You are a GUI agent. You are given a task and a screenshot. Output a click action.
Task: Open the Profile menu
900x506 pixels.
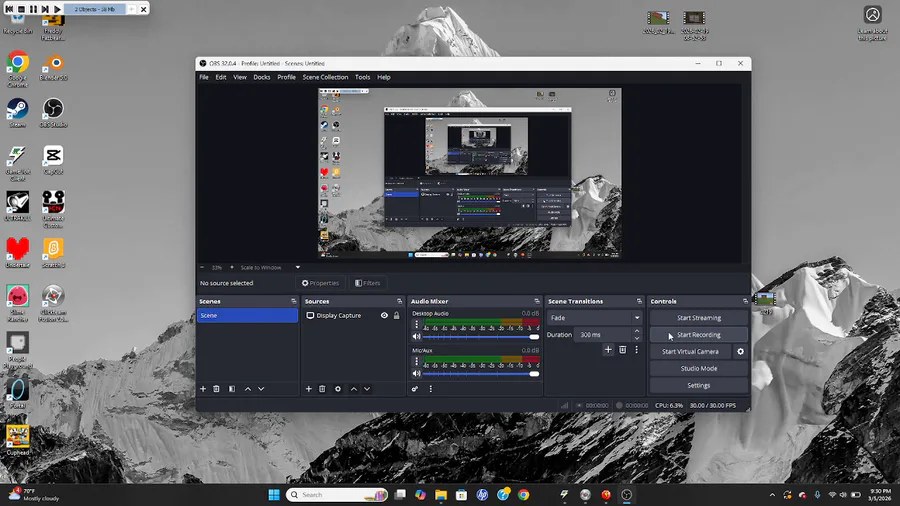286,77
